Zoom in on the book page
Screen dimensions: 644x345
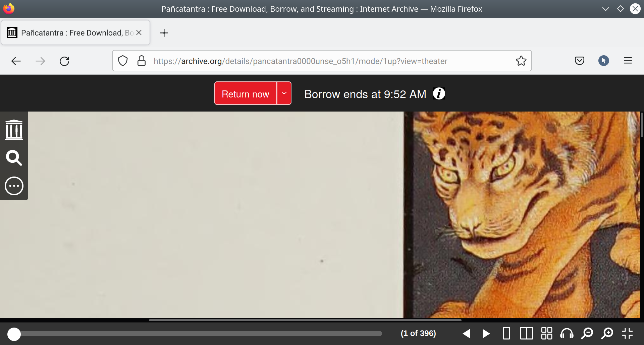pyautogui.click(x=607, y=334)
